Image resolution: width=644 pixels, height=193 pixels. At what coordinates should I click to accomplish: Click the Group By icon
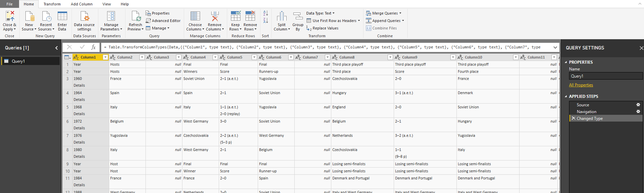[x=298, y=16]
